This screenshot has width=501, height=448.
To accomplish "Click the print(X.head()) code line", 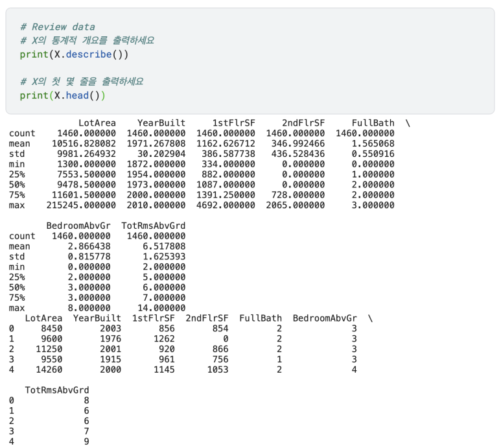I will coord(62,95).
